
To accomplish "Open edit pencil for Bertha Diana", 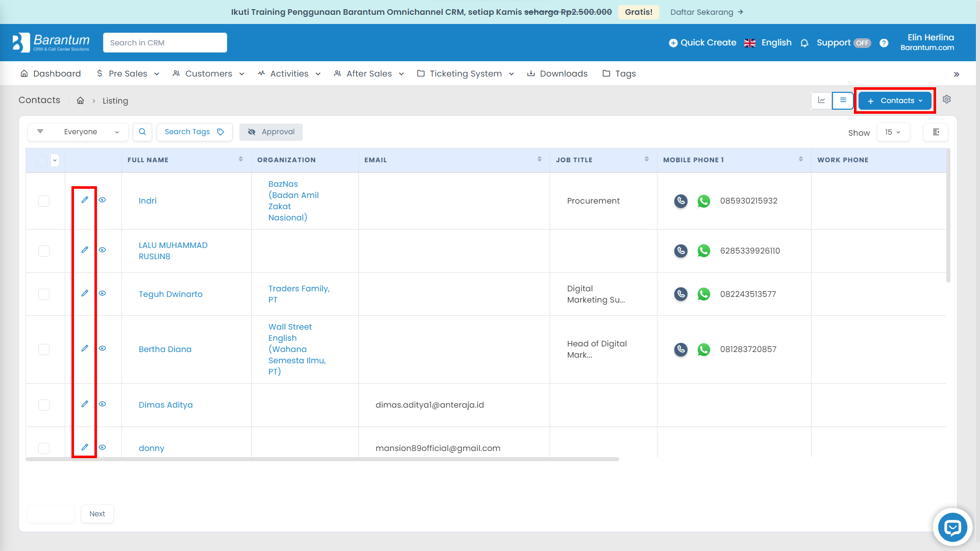I will pyautogui.click(x=85, y=348).
